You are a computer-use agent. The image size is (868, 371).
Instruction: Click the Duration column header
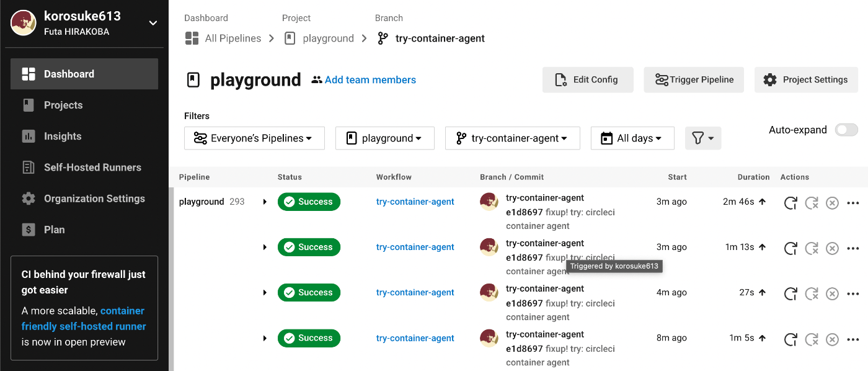(753, 177)
